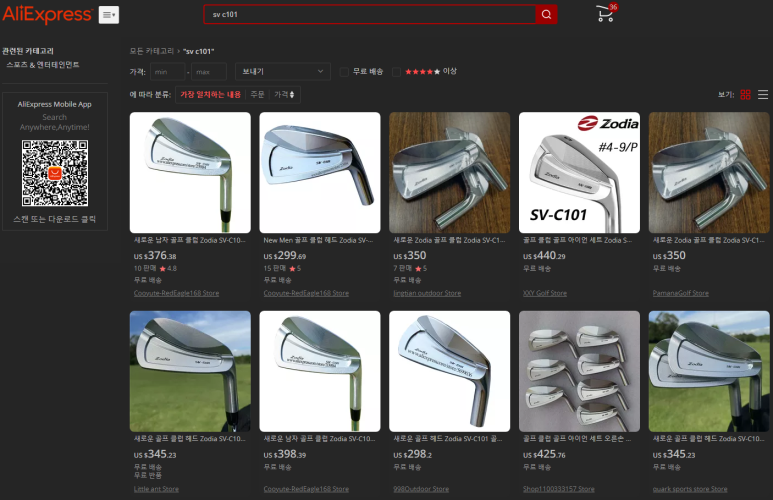Open the shopping cart icon
This screenshot has width=773, height=500.
click(606, 14)
